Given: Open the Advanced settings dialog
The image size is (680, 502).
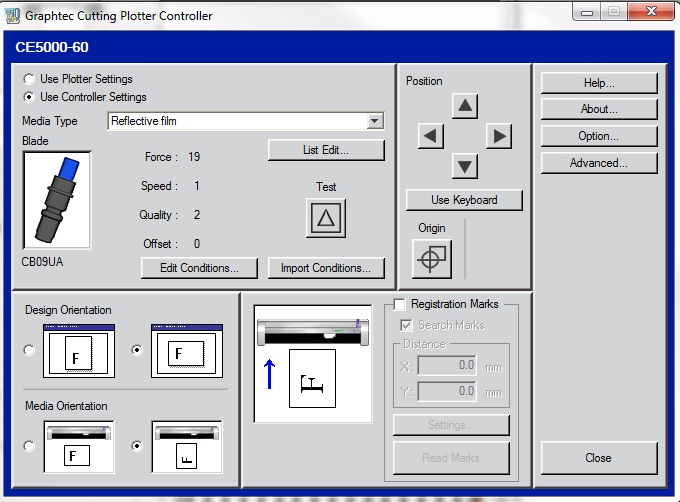Looking at the screenshot, I should click(x=599, y=163).
